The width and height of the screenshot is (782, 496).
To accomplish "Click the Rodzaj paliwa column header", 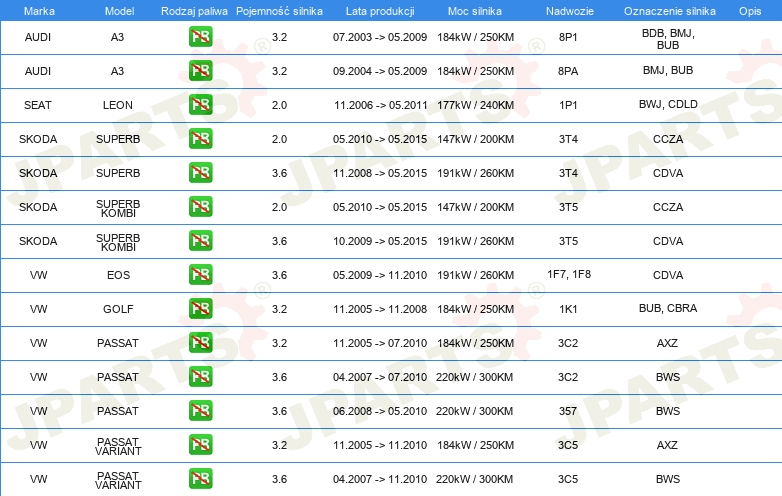I will coord(194,9).
